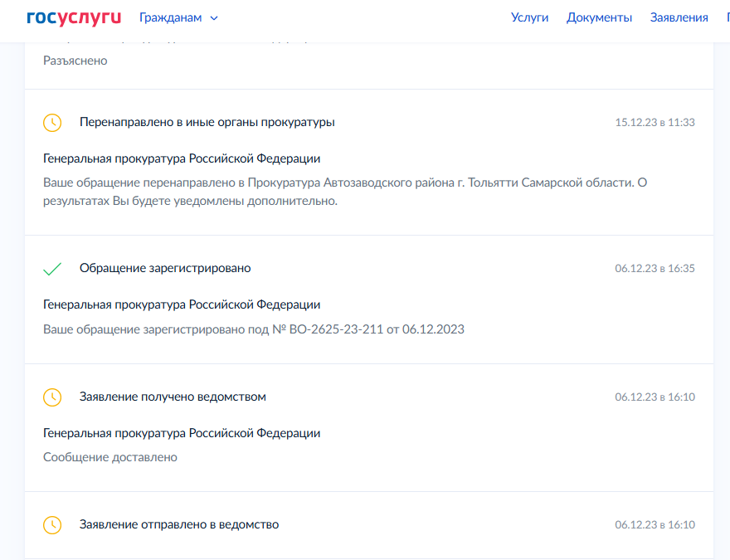The width and height of the screenshot is (730, 560).
Task: Click the registration number ВО-2625-23-211 message
Action: click(253, 329)
